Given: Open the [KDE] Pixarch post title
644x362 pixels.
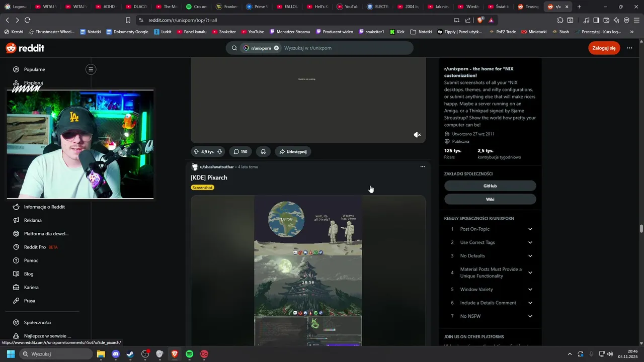Looking at the screenshot, I should [x=209, y=177].
